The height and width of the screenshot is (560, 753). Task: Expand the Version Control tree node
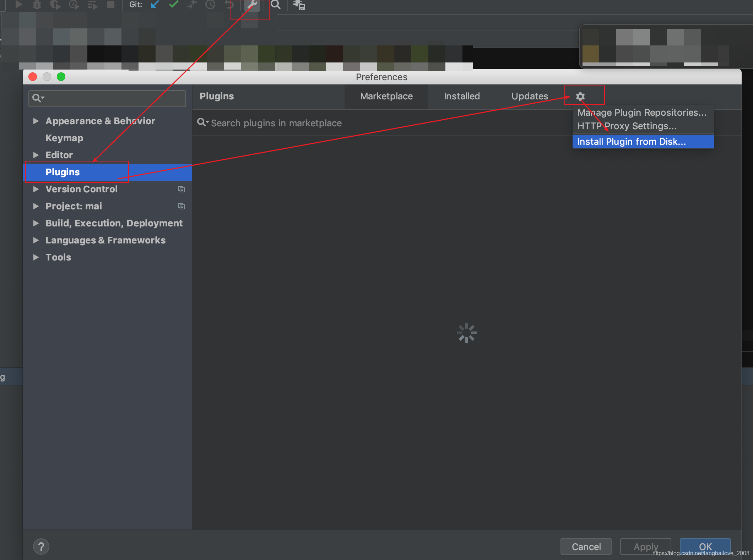pos(36,189)
